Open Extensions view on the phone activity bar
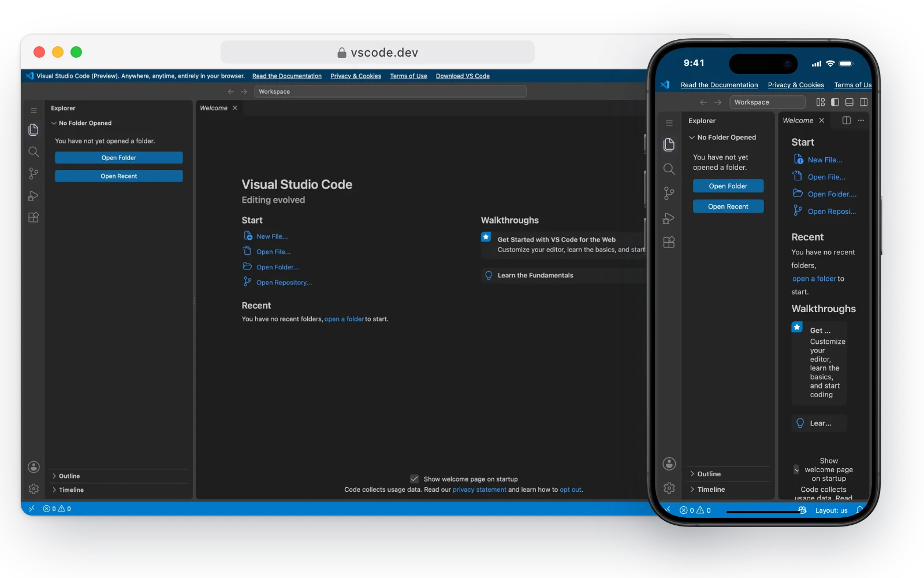Screen dimensions: 924x578 click(x=669, y=243)
